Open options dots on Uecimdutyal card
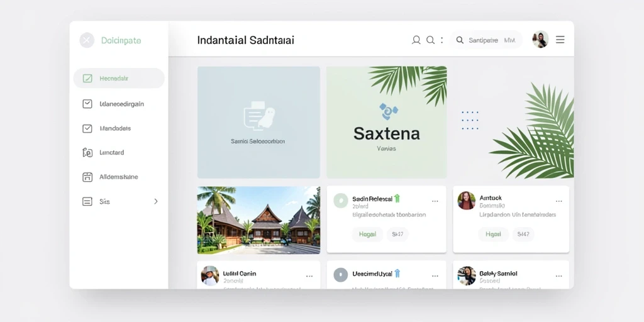This screenshot has width=644, height=322. tap(435, 276)
